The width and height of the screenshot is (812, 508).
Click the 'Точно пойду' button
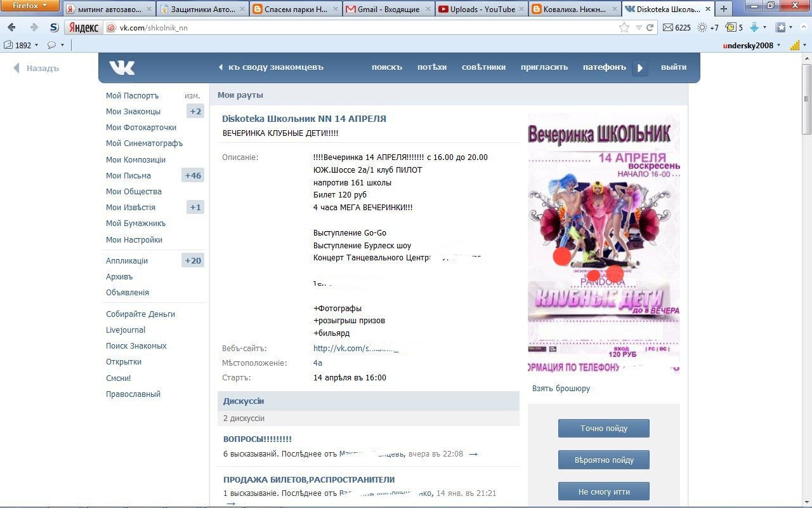[x=604, y=429]
